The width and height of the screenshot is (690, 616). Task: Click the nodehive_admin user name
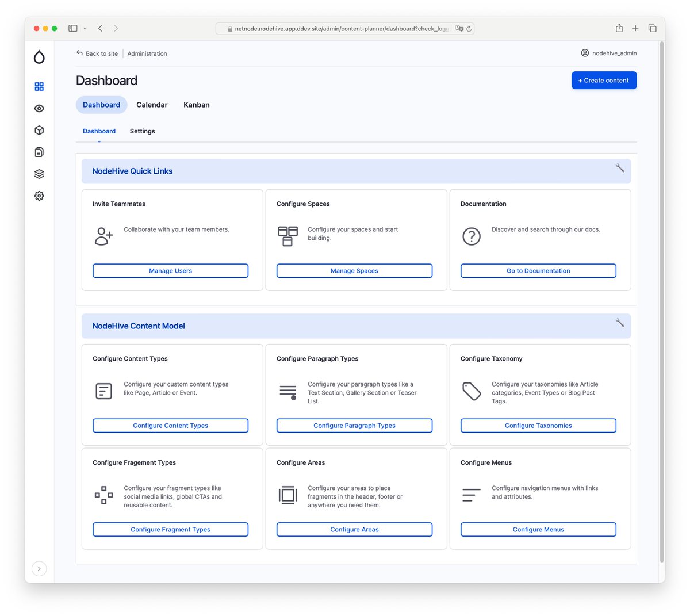coord(615,53)
